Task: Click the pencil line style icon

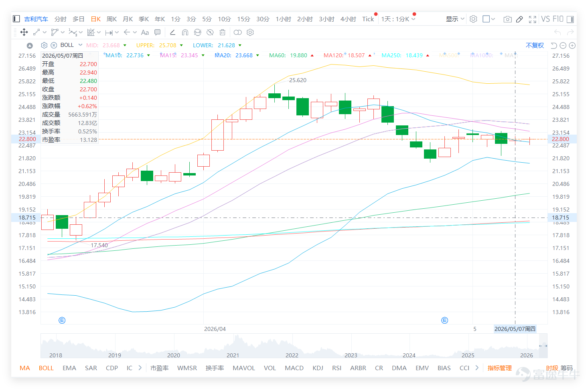Action: pos(172,32)
